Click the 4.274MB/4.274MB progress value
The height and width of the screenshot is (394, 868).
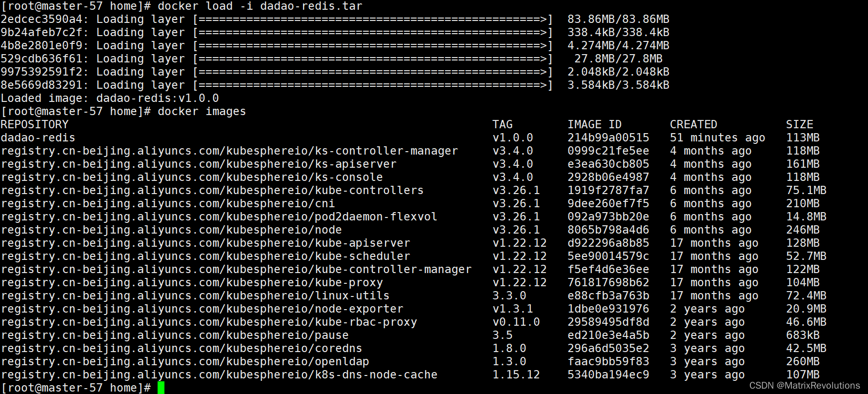(x=618, y=46)
